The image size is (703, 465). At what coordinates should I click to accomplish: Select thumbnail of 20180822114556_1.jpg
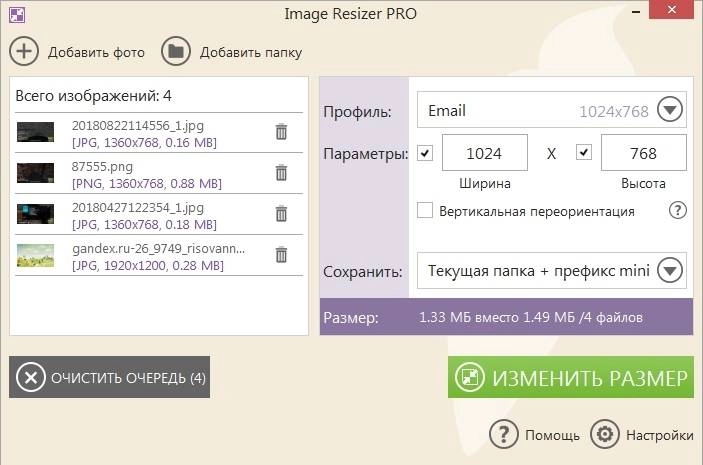(35, 132)
